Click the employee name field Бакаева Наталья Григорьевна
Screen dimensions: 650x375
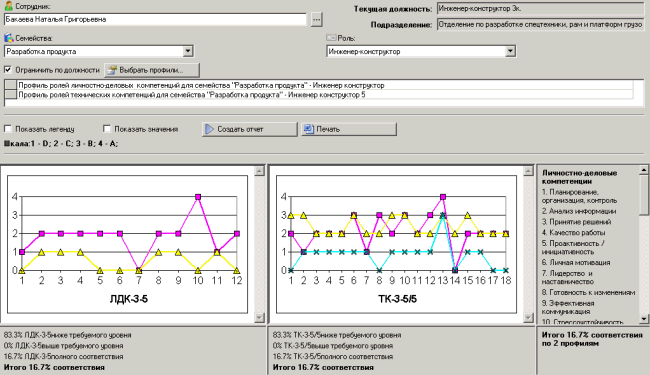pos(155,19)
